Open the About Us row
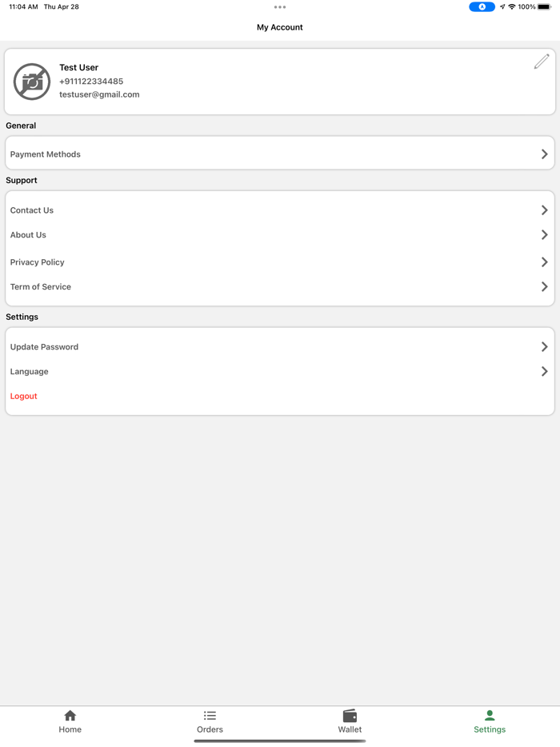Image resolution: width=560 pixels, height=747 pixels. coord(29,235)
